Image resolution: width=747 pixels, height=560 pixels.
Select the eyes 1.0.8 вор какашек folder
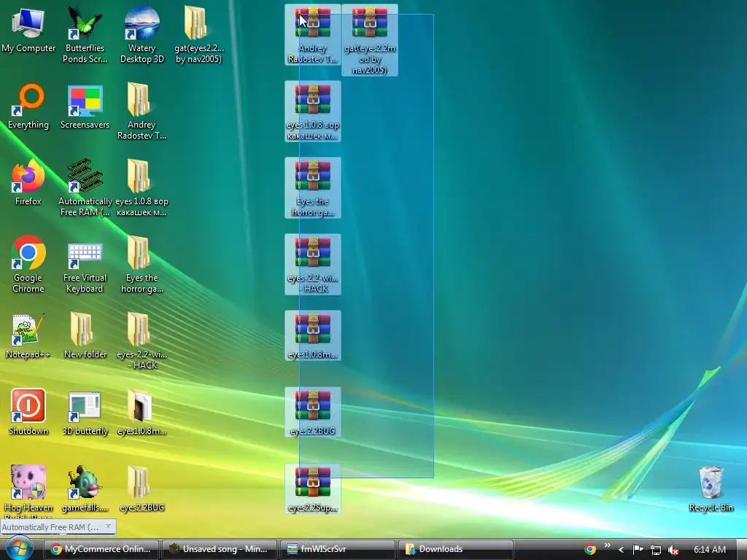click(x=142, y=188)
